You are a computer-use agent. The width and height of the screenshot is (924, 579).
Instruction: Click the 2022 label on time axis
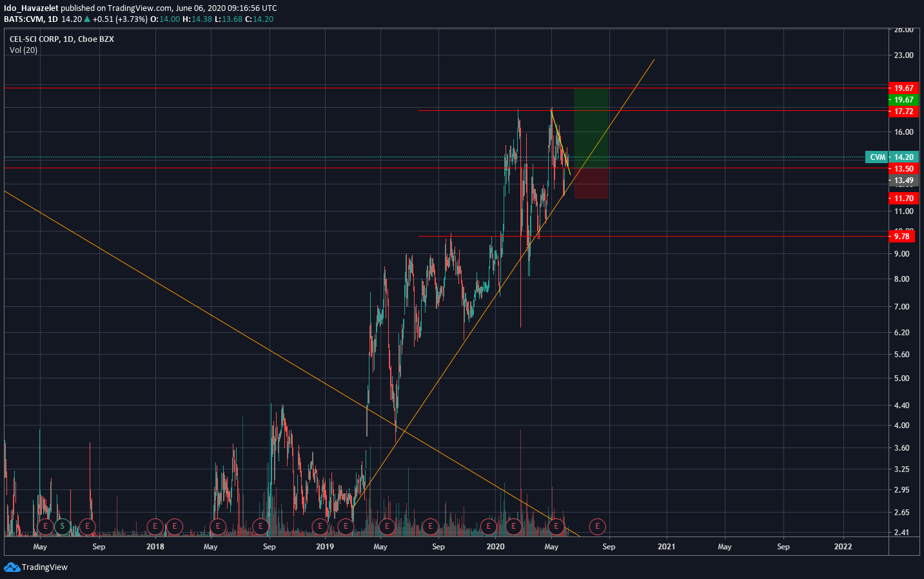coord(843,547)
